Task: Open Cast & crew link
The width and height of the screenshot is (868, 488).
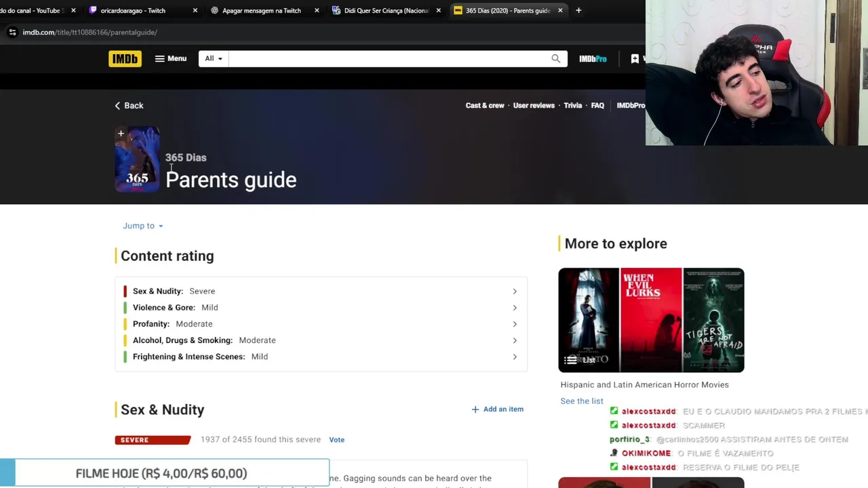Action: point(485,106)
